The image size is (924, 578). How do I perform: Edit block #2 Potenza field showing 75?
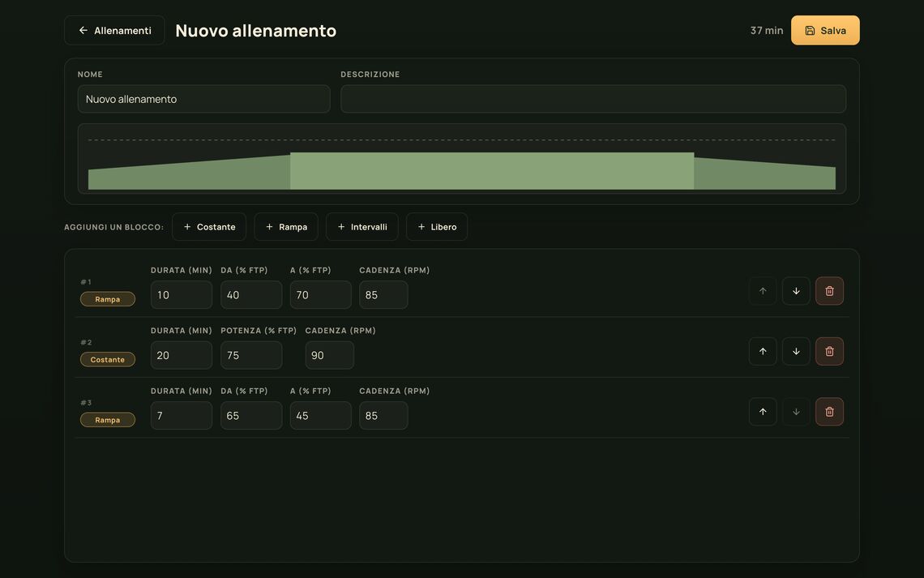251,355
